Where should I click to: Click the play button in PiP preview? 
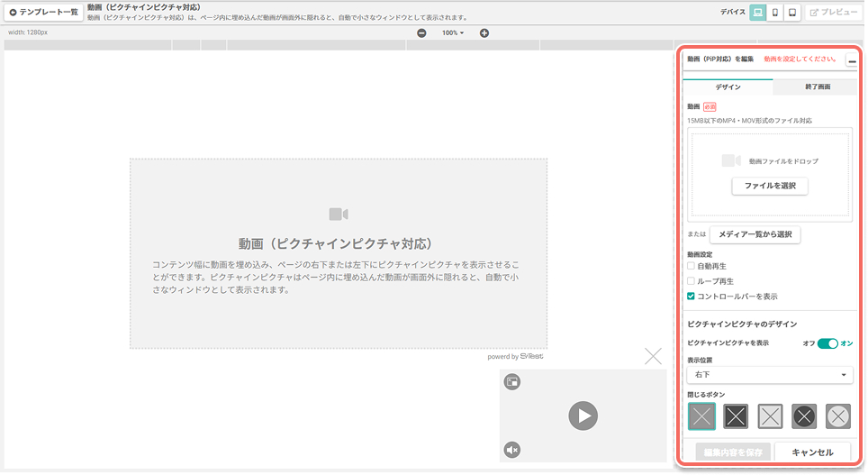click(583, 416)
